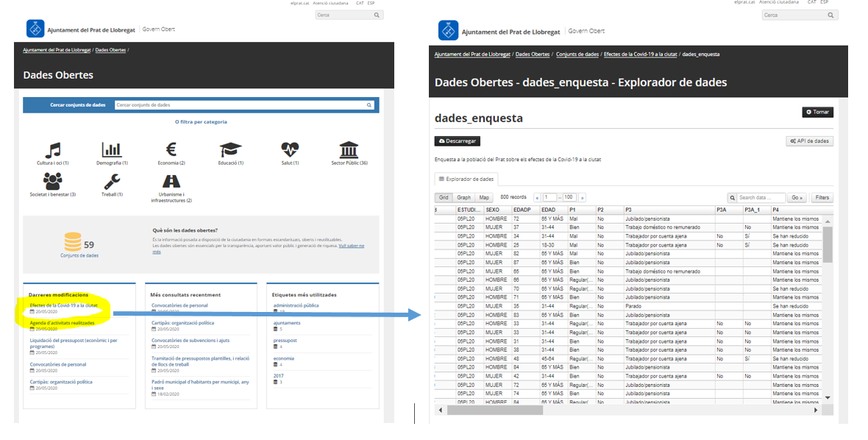868x440 pixels.
Task: Click the Cultura i oci music icon
Action: coord(53,149)
